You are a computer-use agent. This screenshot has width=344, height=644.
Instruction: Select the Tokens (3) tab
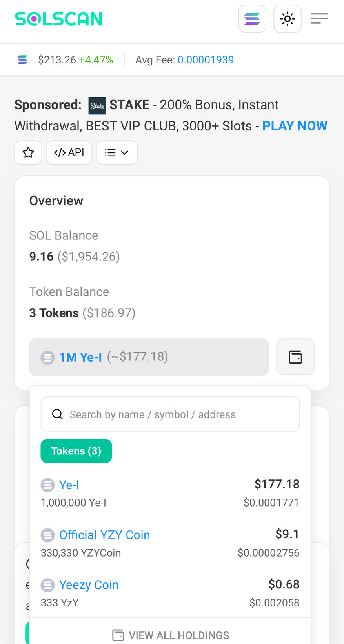click(x=76, y=451)
